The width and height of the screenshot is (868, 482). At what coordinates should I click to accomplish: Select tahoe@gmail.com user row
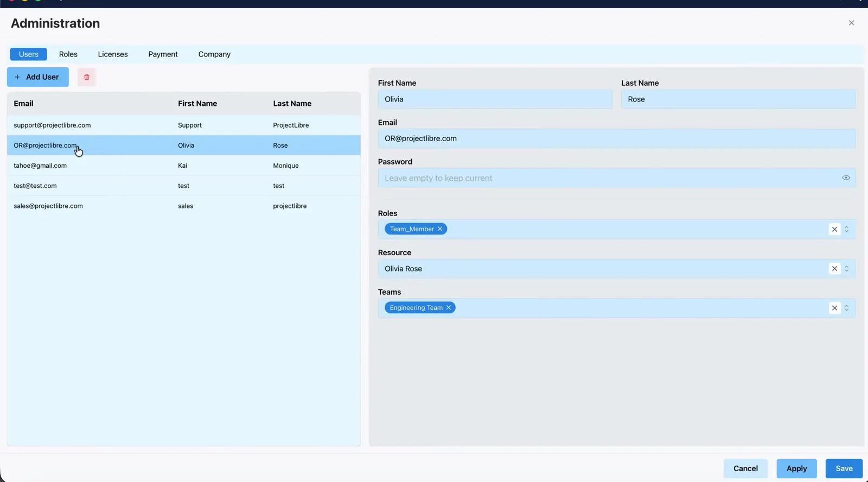[x=183, y=166]
